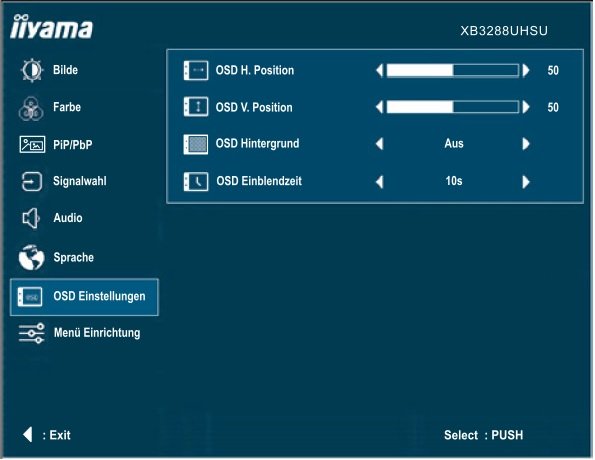Click the Menü Einrichtung sliders icon

(31, 334)
